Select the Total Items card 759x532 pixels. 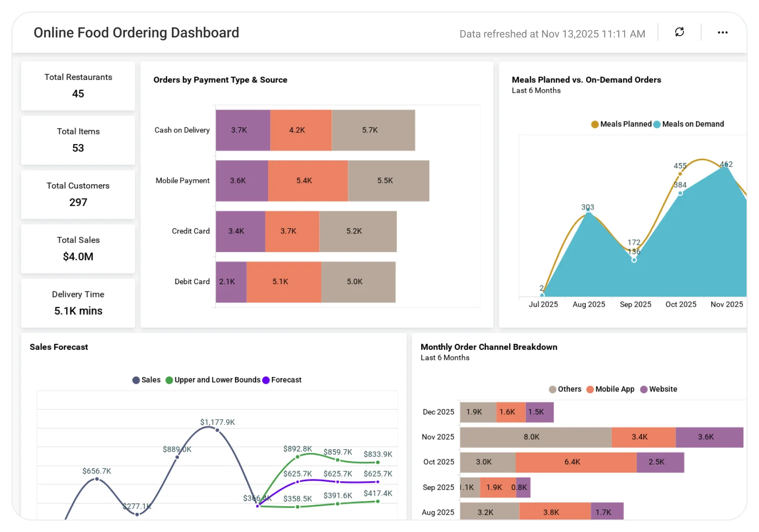[x=78, y=140]
